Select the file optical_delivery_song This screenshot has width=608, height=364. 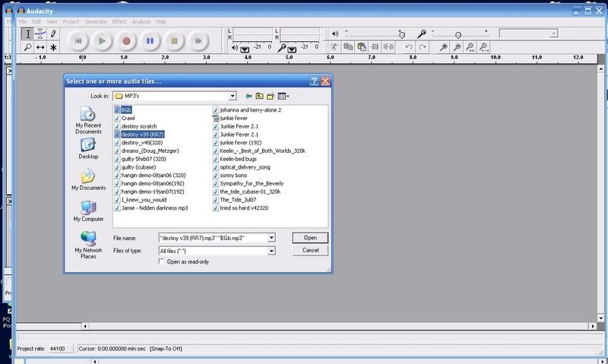click(245, 166)
